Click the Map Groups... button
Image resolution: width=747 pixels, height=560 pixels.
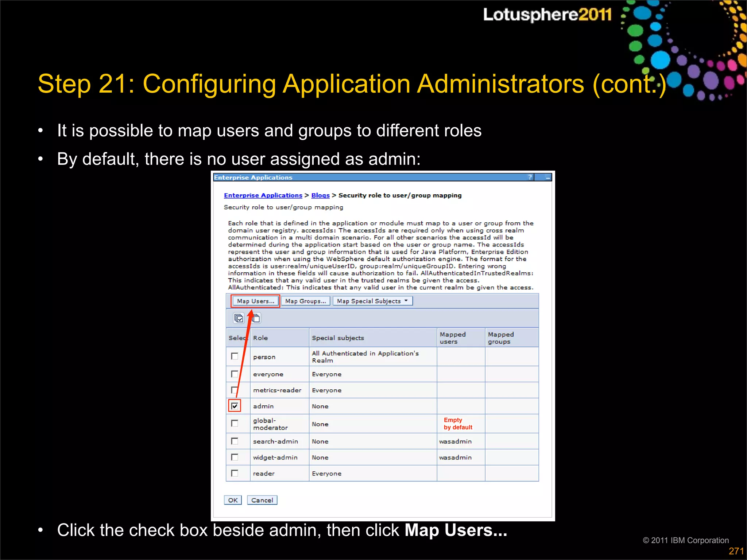pyautogui.click(x=306, y=301)
